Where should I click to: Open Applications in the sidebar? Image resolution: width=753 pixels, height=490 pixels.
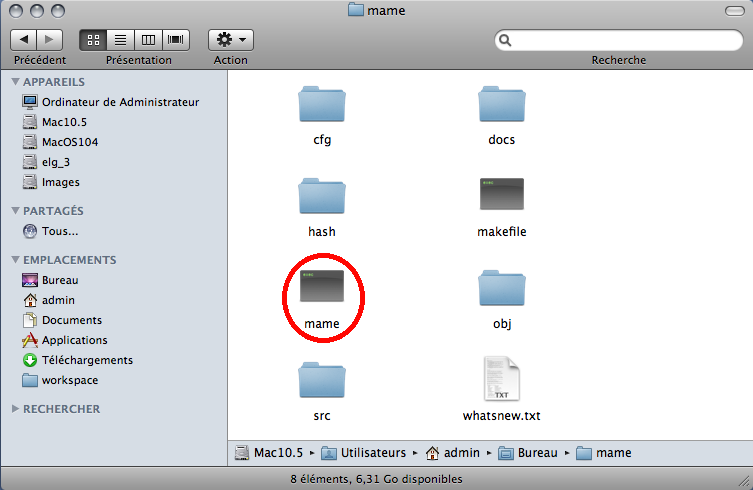65,340
